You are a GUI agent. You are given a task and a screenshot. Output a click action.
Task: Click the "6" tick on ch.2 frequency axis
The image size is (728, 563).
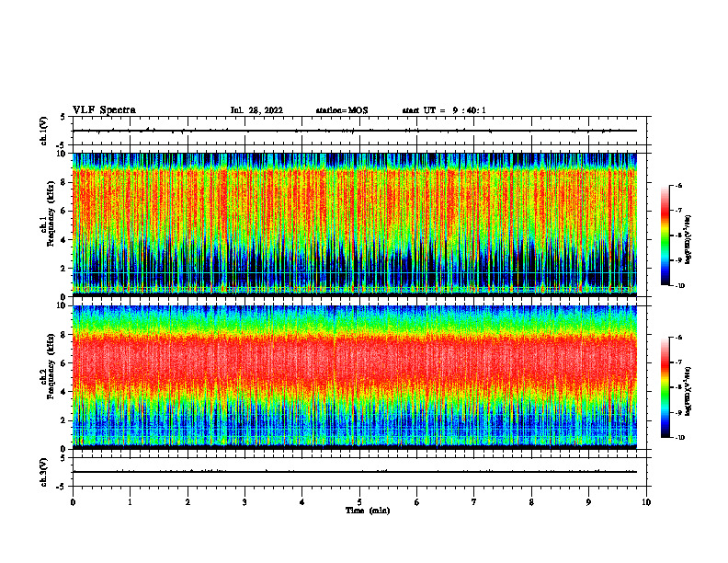pyautogui.click(x=64, y=363)
